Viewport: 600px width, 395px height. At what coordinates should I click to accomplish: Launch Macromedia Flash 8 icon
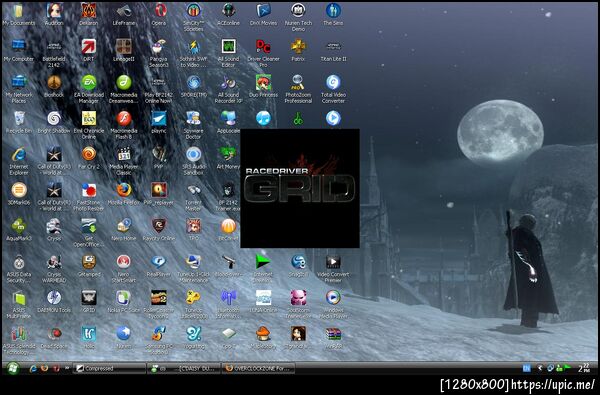coord(124,125)
